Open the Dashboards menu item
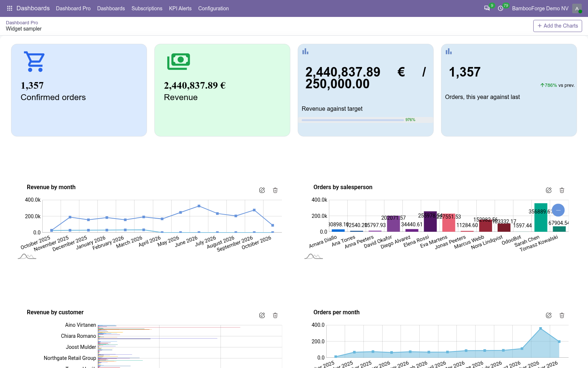 (111, 8)
